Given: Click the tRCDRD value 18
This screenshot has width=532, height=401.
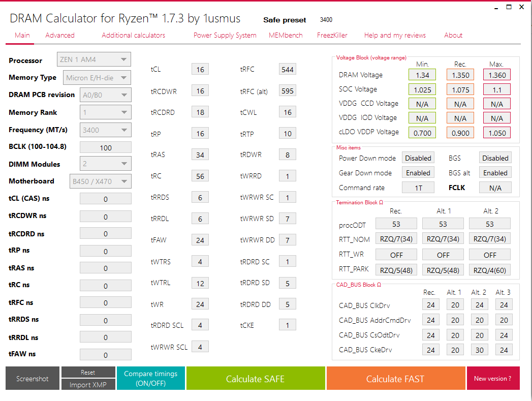Looking at the screenshot, I should pos(200,112).
